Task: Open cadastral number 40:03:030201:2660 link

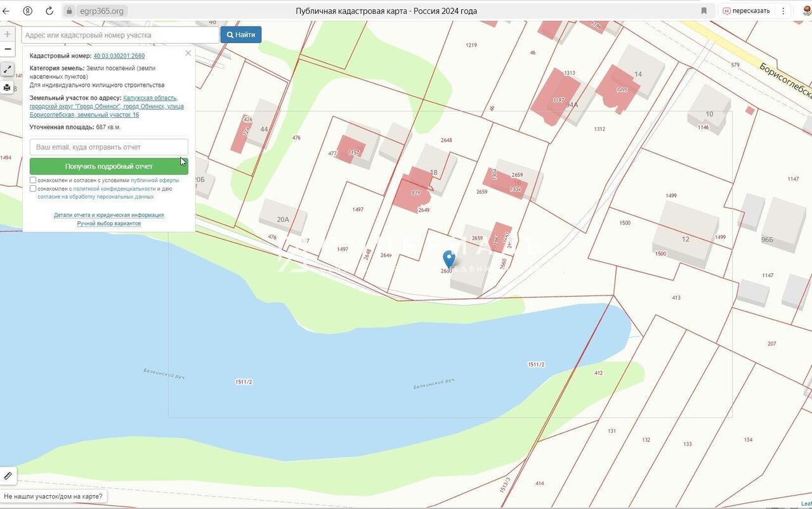Action: click(x=119, y=56)
